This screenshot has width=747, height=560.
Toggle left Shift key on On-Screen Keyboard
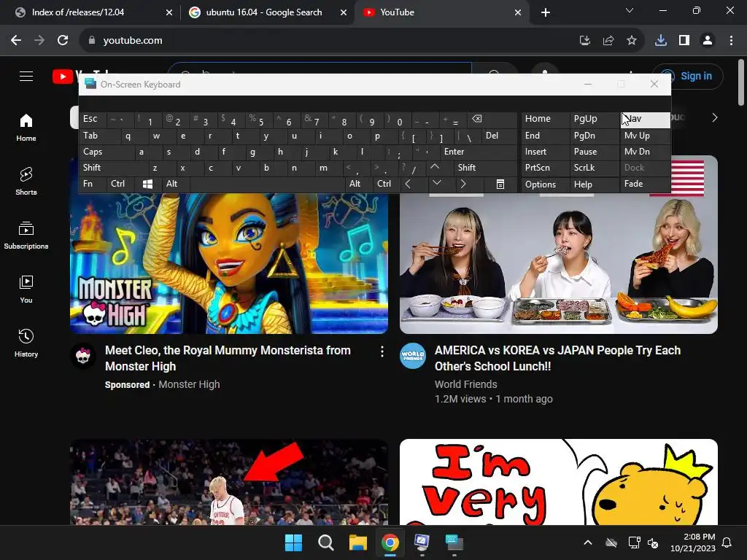(x=113, y=168)
